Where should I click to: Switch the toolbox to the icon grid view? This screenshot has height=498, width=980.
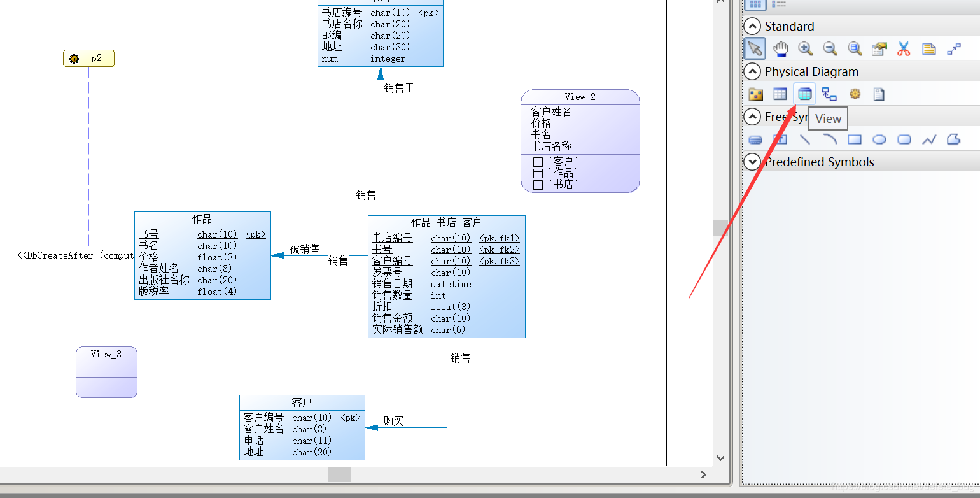(x=755, y=4)
